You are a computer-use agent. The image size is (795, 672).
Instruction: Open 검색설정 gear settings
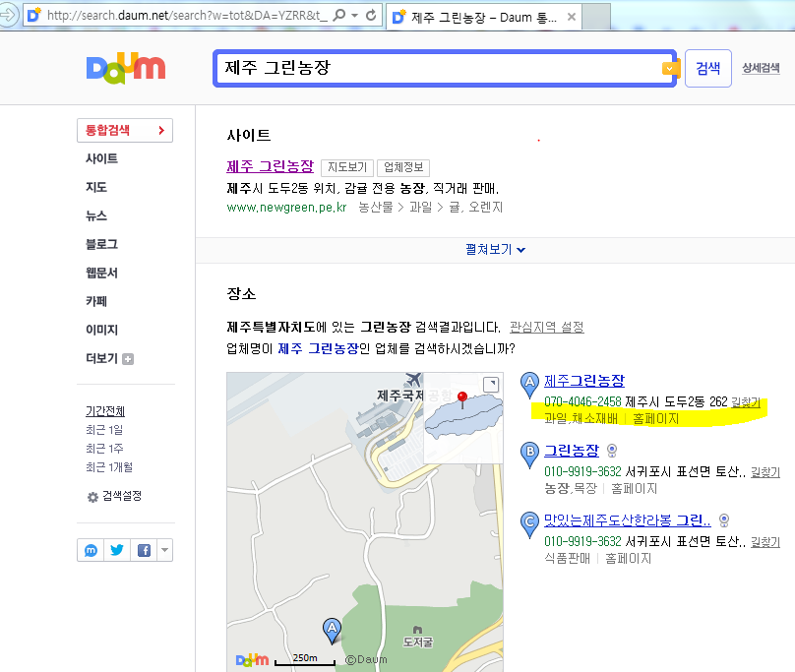coord(114,496)
